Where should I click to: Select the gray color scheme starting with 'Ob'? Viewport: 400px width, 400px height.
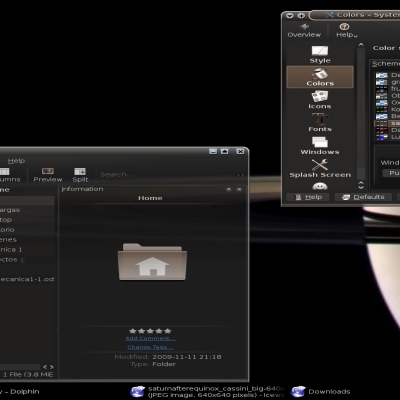coord(387,96)
